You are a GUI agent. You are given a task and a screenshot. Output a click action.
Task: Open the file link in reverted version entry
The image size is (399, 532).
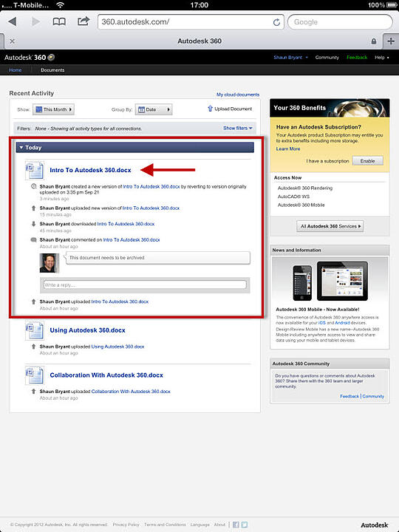coord(151,186)
